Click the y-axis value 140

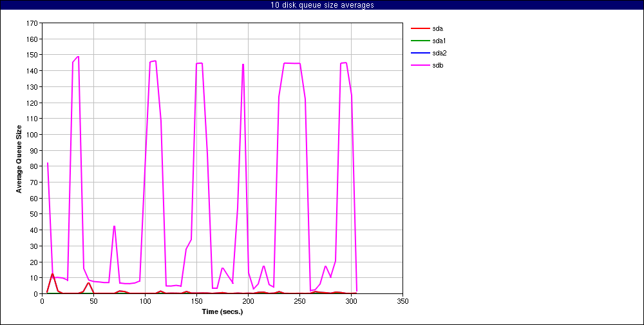pos(32,71)
